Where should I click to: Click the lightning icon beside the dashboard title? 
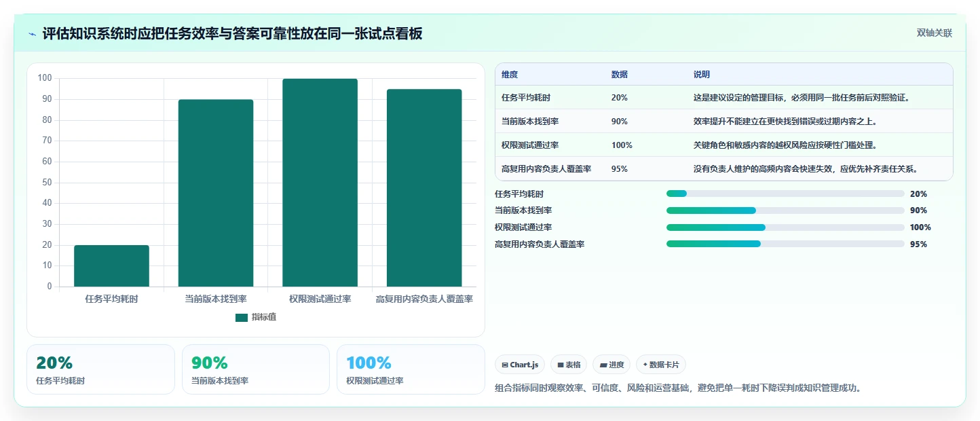point(32,34)
